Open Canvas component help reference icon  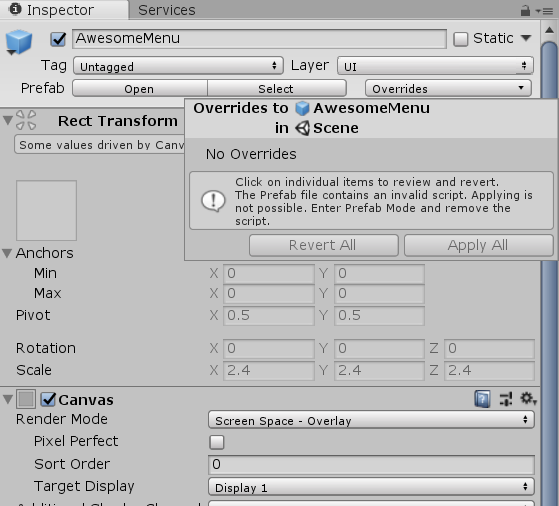pyautogui.click(x=482, y=399)
